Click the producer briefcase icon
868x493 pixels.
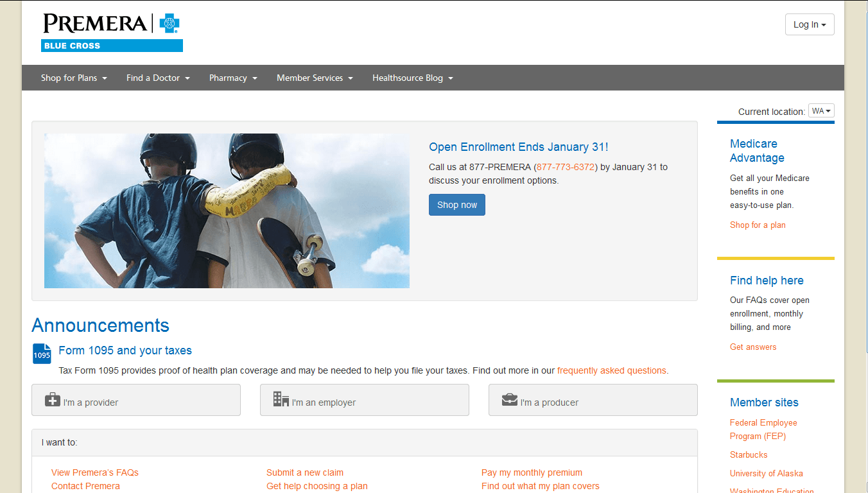(x=509, y=399)
